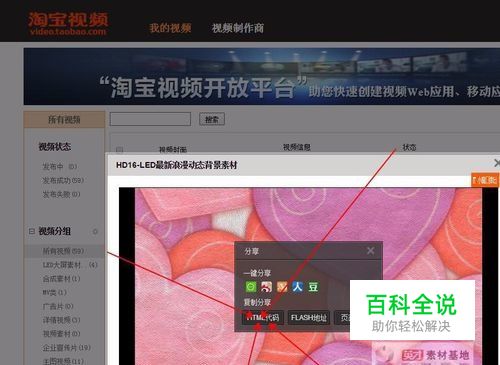Click the 淘宝视频开放平台 banner
Screen dimensions: 500x365
262,76
